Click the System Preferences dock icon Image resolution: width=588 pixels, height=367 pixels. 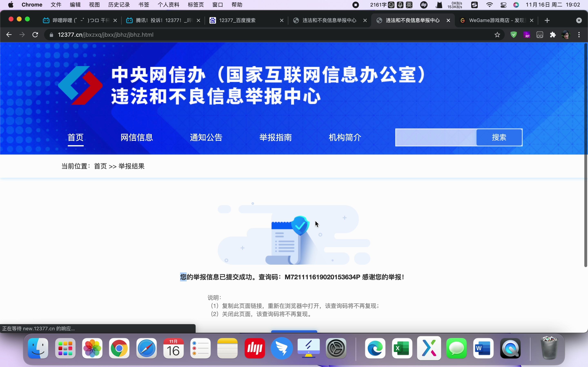(x=335, y=348)
